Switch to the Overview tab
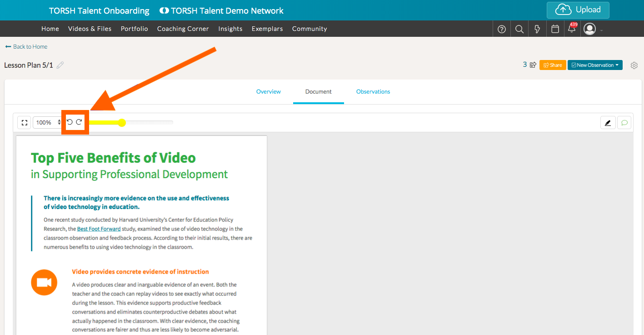 [x=268, y=91]
